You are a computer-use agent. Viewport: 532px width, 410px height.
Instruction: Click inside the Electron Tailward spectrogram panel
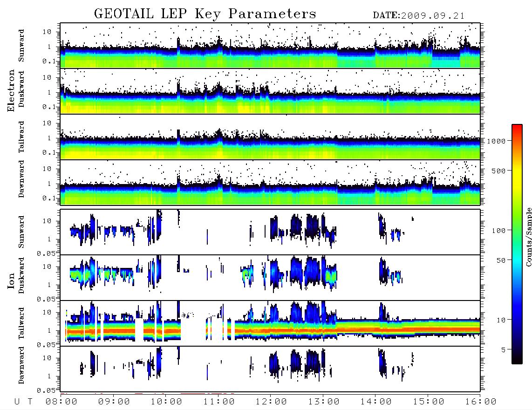pos(270,137)
